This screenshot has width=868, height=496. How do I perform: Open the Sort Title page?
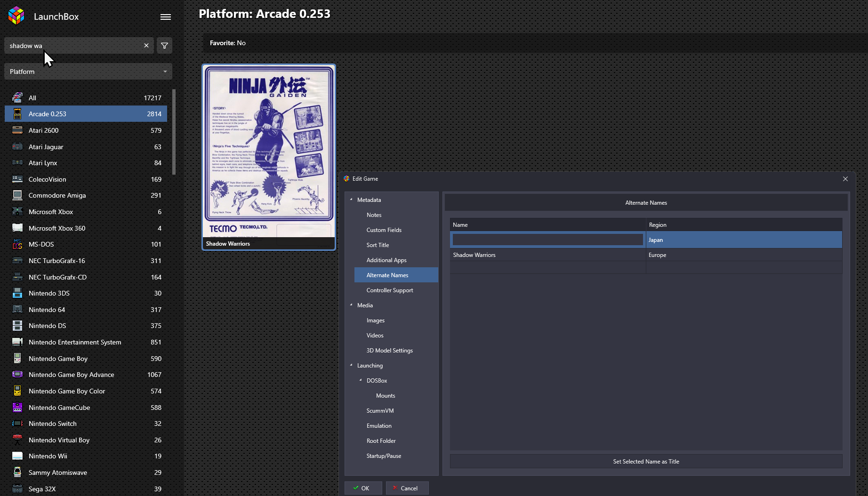coord(378,245)
